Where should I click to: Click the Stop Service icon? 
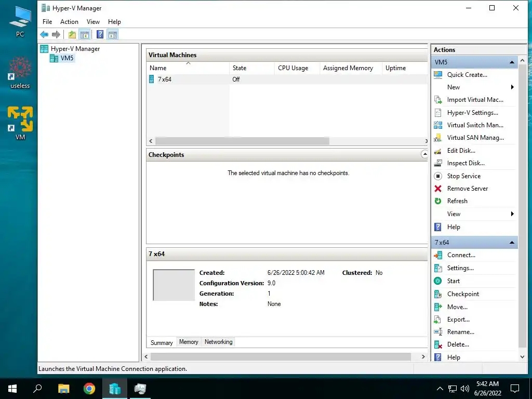click(x=438, y=176)
